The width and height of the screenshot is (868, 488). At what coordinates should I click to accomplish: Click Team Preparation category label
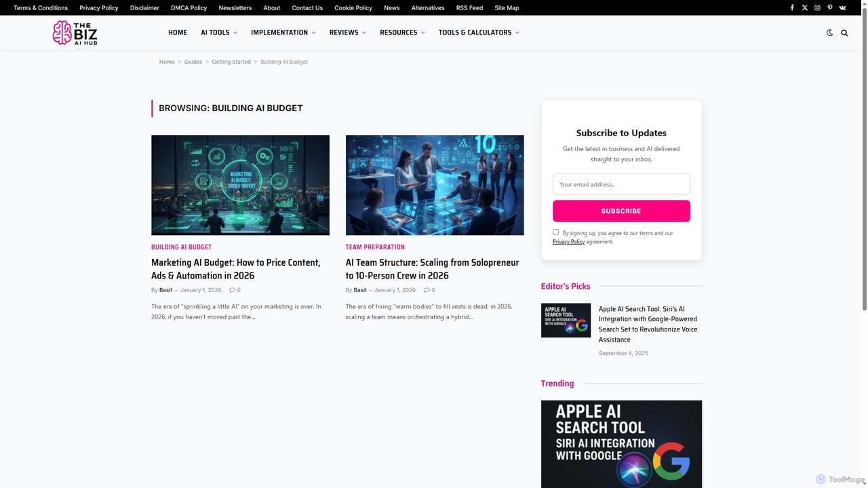coord(375,247)
